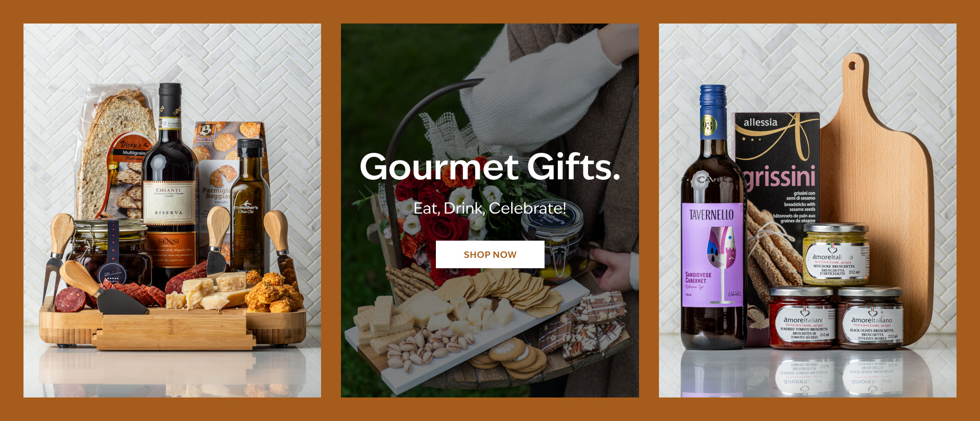Click the artichoke bruschetta jar
This screenshot has height=421, width=980.
[836, 254]
